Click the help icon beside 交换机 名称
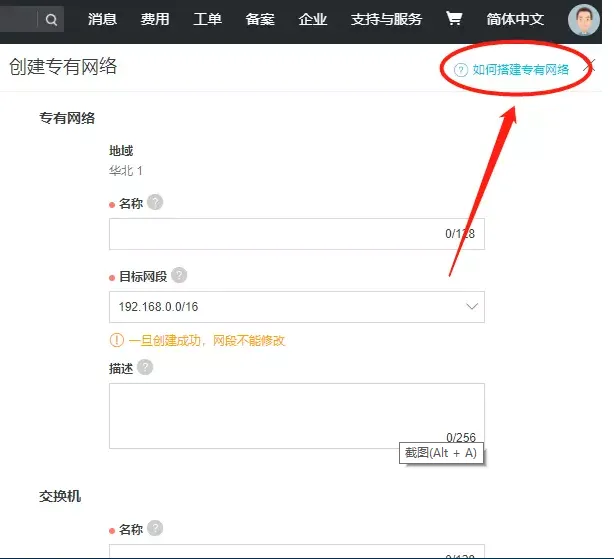This screenshot has width=614, height=559. click(155, 528)
